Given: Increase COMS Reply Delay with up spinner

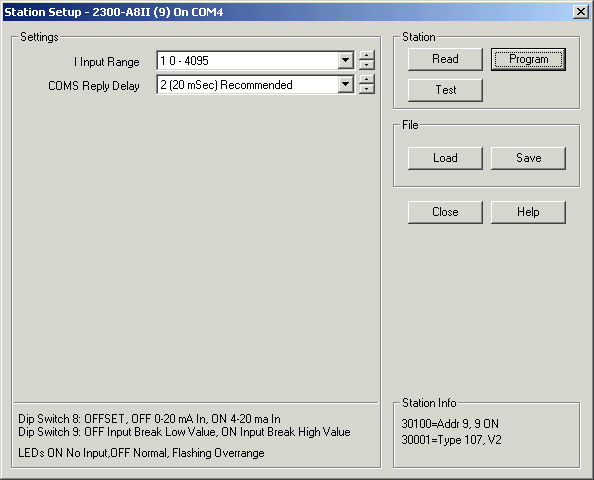Looking at the screenshot, I should (x=366, y=80).
